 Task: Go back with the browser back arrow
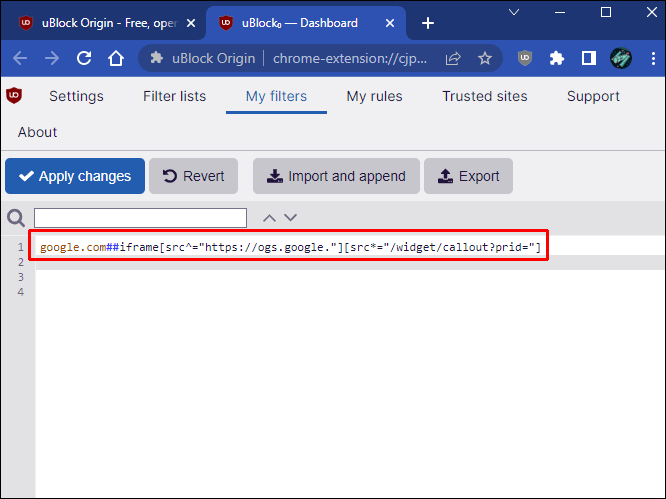[20, 58]
